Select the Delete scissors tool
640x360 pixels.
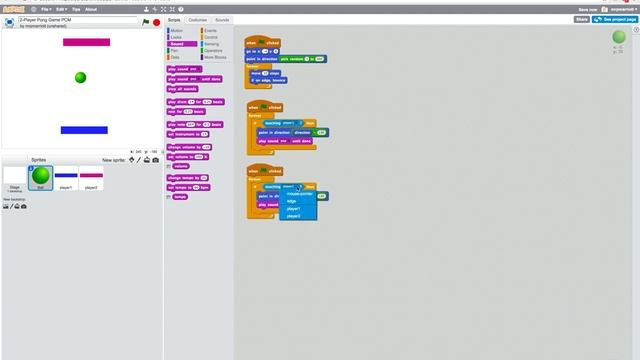click(155, 9)
